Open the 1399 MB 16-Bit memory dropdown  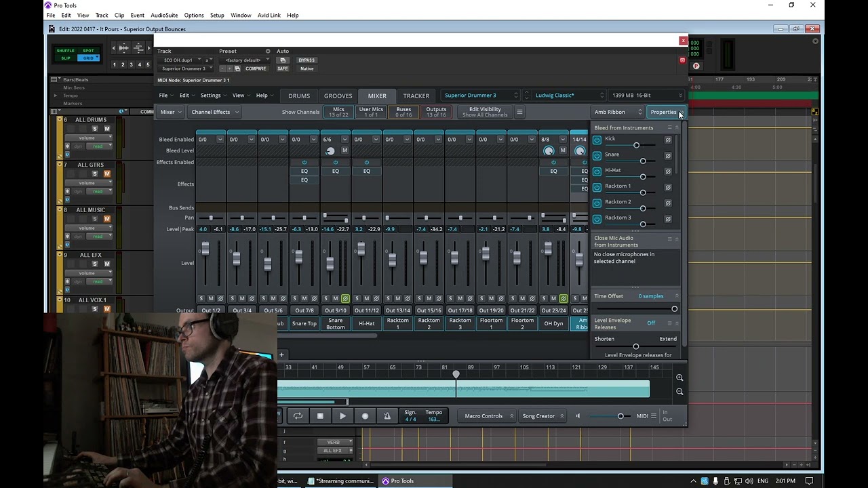pos(646,96)
